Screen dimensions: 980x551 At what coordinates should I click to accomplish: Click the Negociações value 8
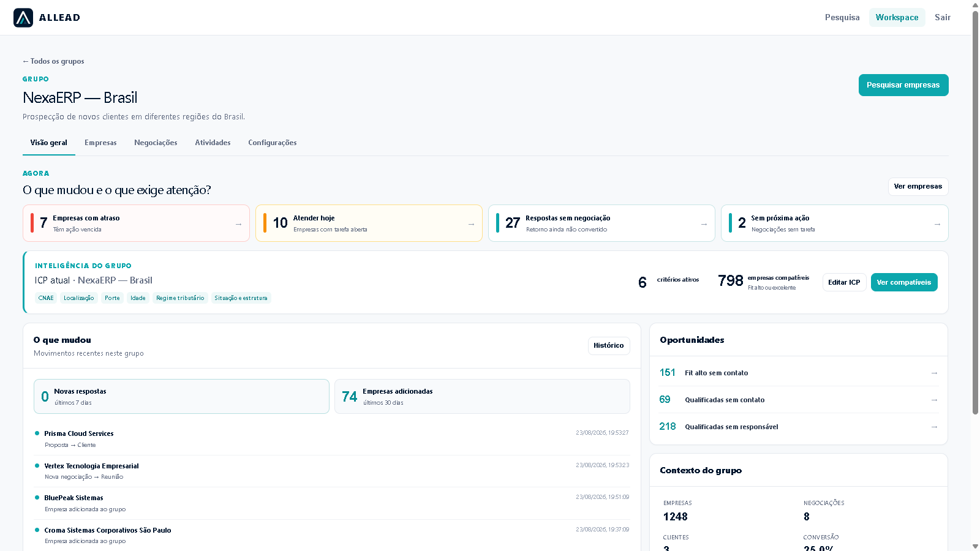(x=807, y=517)
